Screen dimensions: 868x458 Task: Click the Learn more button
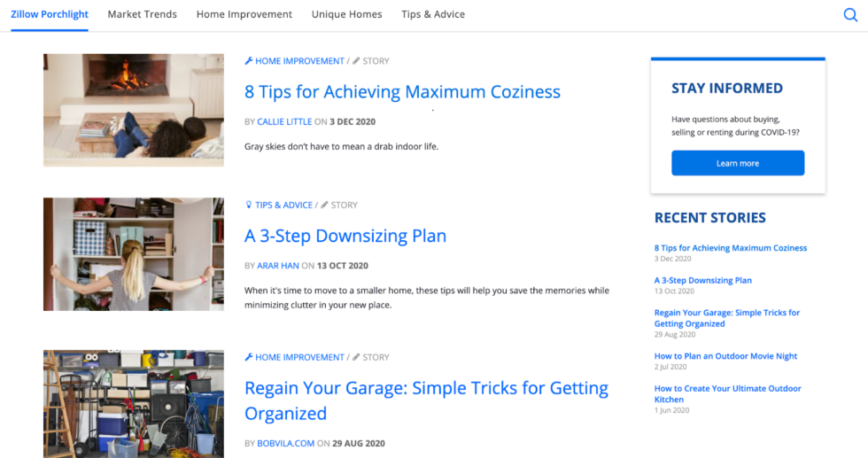738,163
